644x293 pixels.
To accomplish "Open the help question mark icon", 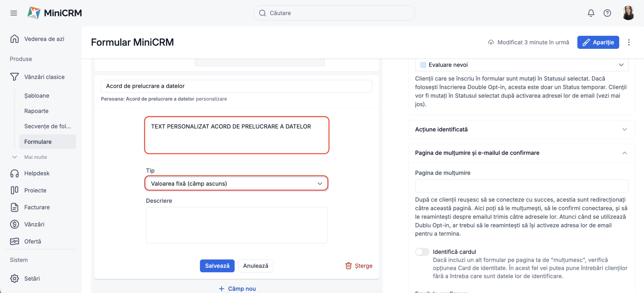I will (607, 13).
